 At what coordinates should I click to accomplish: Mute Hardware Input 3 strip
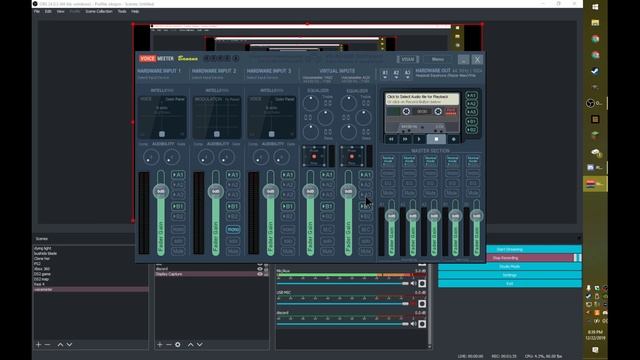pyautogui.click(x=288, y=251)
